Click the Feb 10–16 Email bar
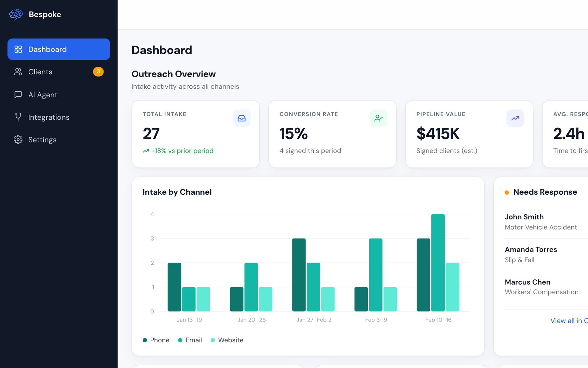The height and width of the screenshot is (368, 588). [x=438, y=263]
